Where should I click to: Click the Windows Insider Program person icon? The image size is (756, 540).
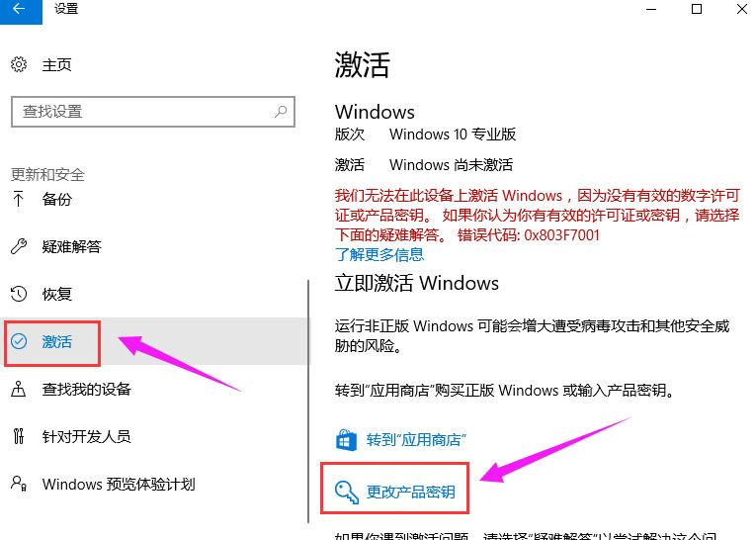tap(19, 483)
